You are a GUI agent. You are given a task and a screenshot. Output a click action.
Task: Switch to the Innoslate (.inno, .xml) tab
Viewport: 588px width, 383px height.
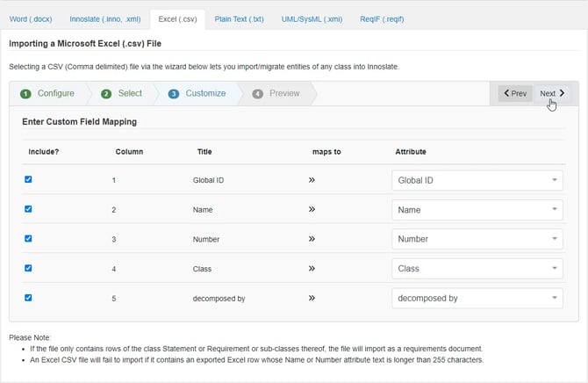click(105, 19)
